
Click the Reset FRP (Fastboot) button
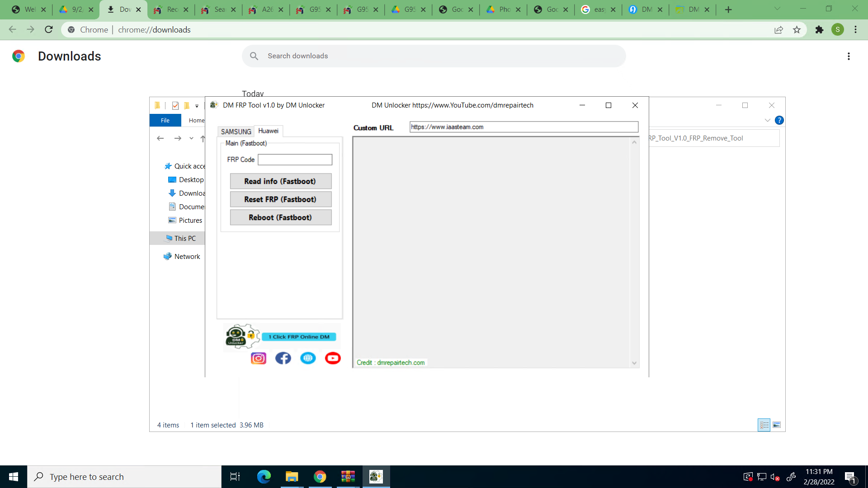(x=280, y=200)
